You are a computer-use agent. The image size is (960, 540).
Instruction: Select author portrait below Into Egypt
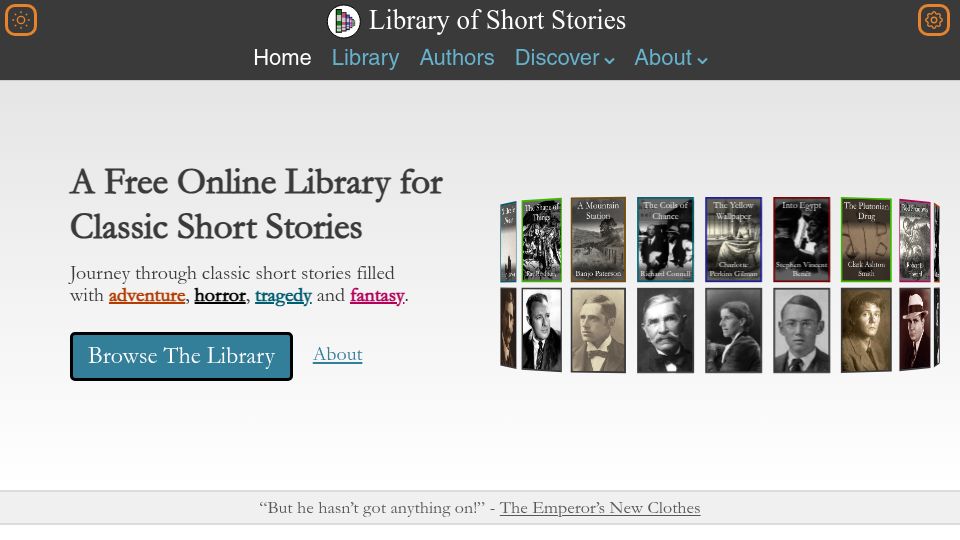coord(801,331)
